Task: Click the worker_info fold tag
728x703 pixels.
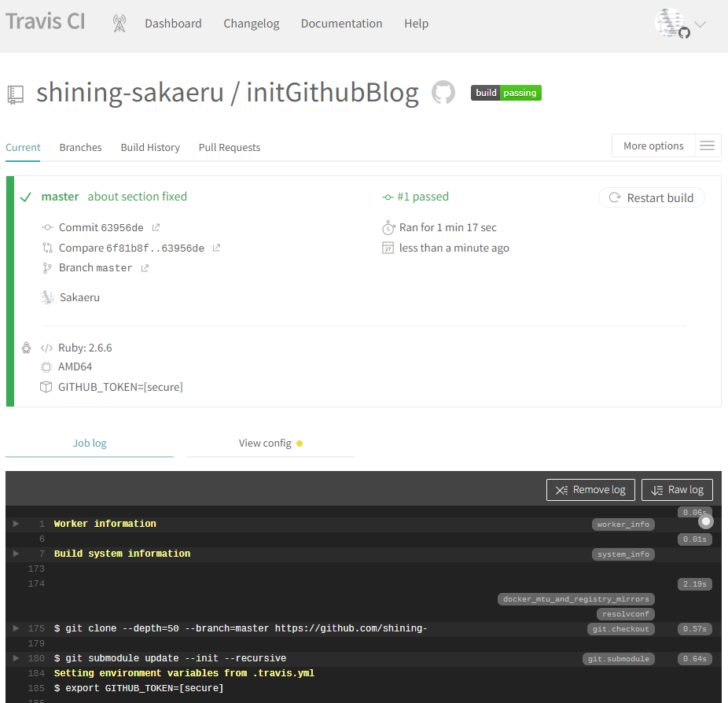Action: click(623, 524)
